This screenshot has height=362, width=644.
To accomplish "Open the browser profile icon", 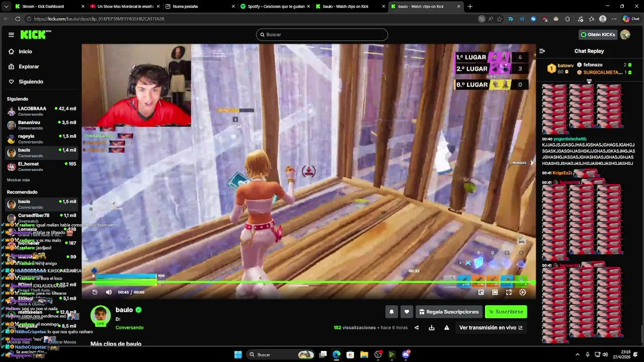I will tap(603, 19).
